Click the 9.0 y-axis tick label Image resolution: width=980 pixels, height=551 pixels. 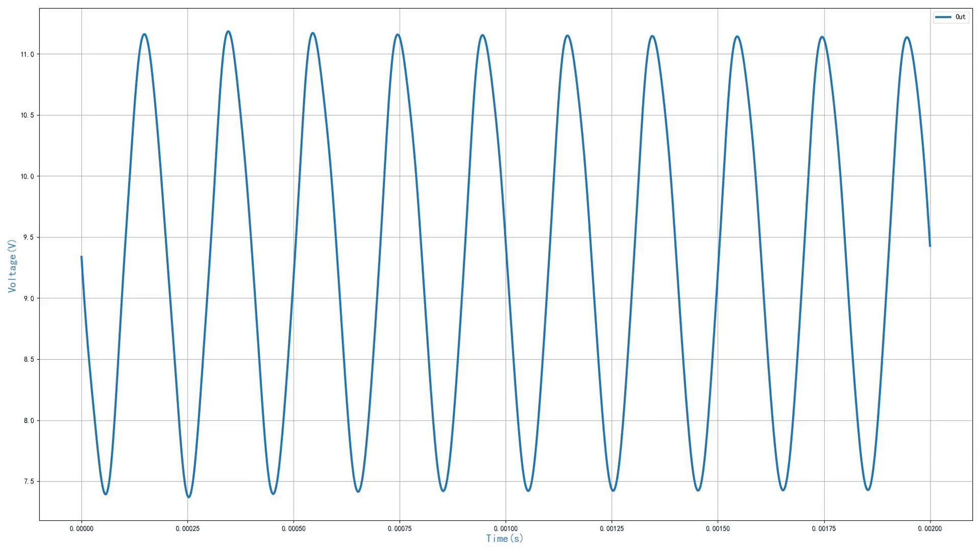pos(29,298)
